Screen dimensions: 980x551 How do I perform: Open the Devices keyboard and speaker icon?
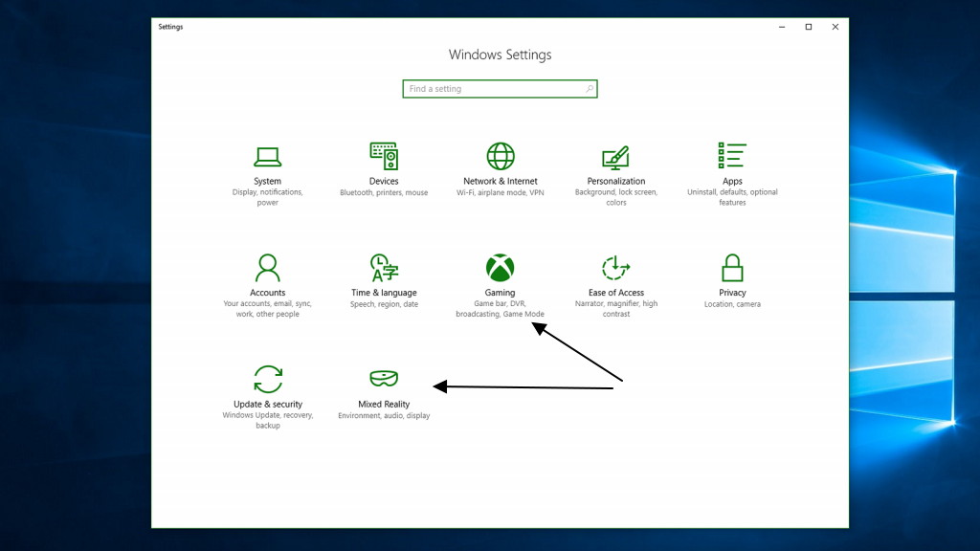pos(384,156)
